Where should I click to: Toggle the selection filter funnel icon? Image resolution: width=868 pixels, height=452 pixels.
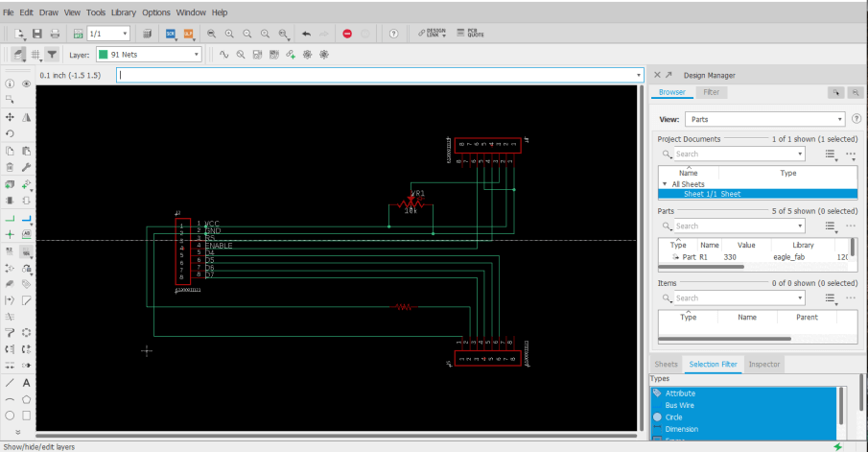coord(52,55)
